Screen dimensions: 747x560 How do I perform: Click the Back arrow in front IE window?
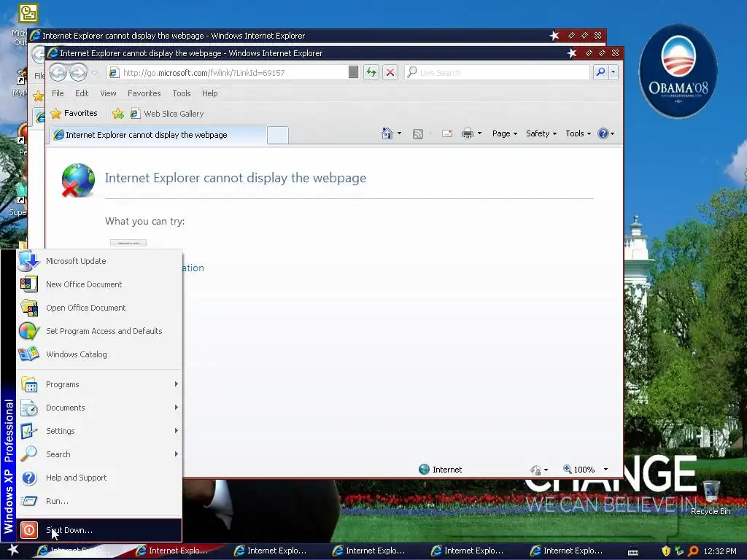click(x=58, y=72)
